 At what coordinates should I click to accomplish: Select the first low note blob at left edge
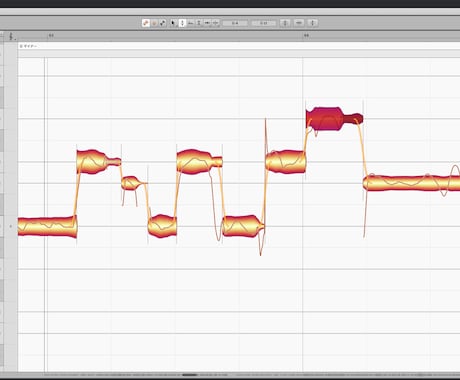click(x=47, y=226)
